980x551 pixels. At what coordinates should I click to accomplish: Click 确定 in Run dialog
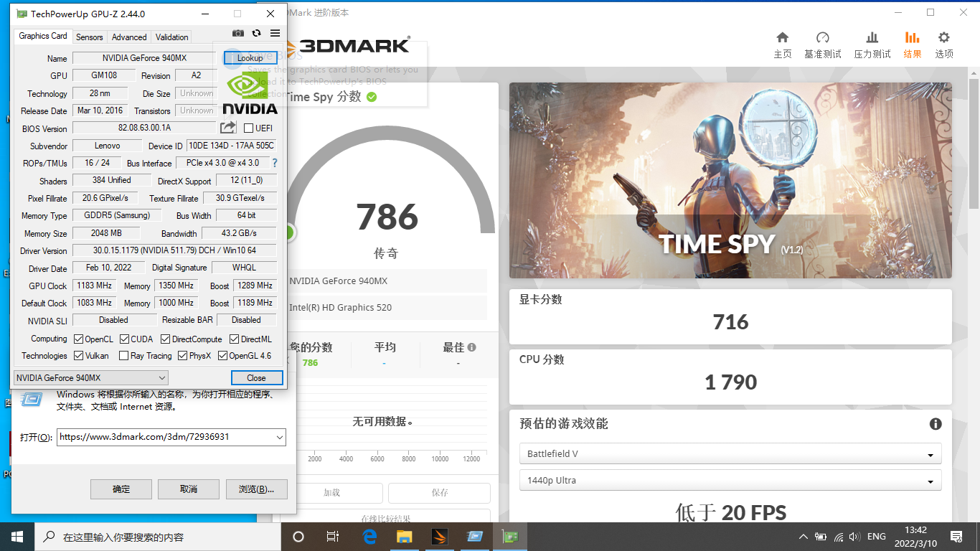pyautogui.click(x=121, y=489)
